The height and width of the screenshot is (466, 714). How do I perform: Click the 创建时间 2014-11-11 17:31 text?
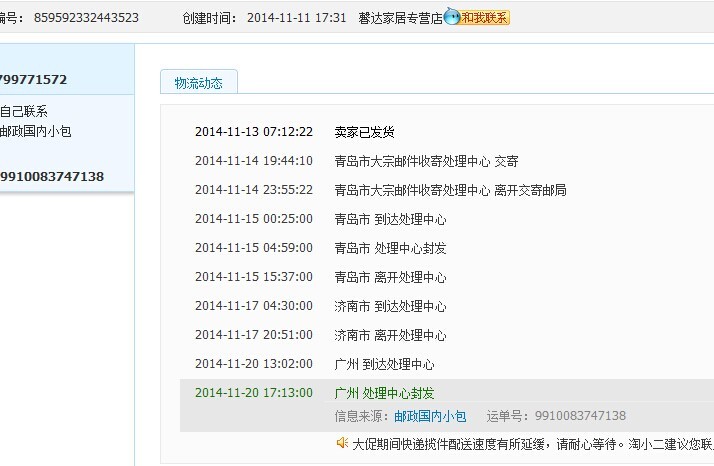pyautogui.click(x=264, y=18)
